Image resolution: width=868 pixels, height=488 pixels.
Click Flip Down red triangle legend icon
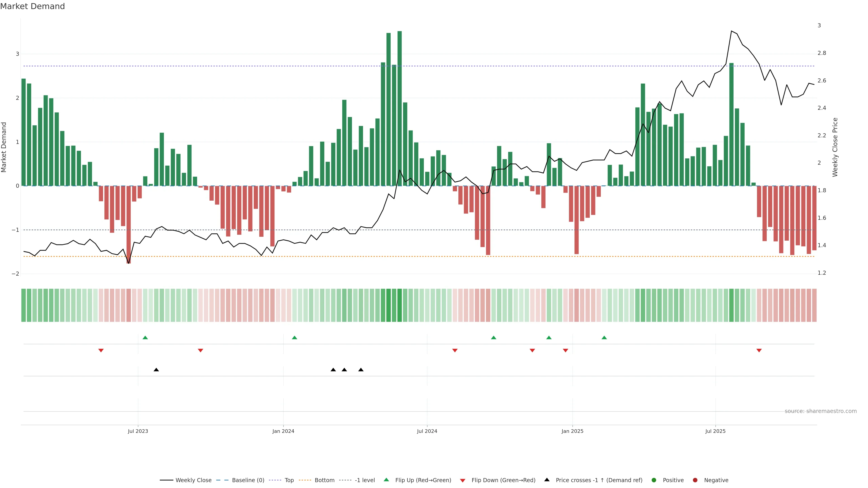(463, 481)
